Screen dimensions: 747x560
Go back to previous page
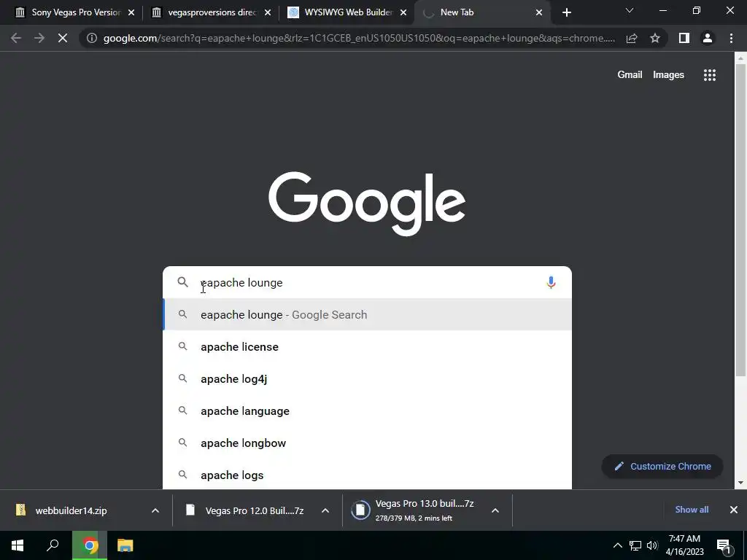16,38
